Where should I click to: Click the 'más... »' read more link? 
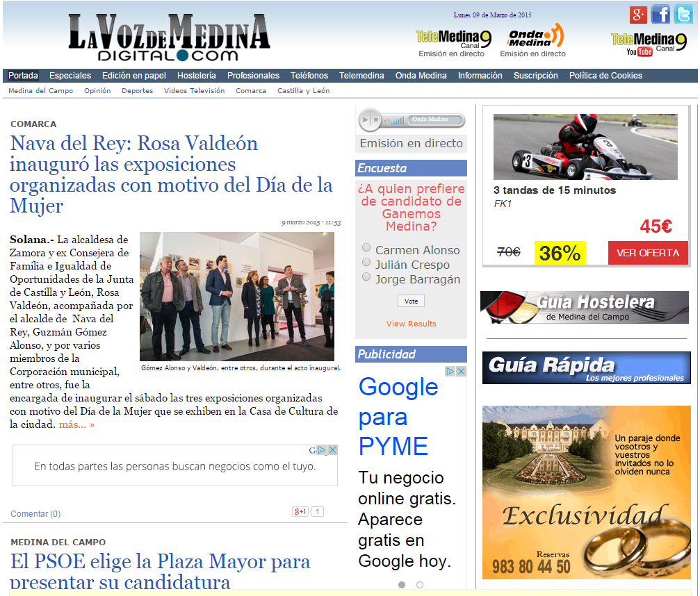click(x=76, y=424)
